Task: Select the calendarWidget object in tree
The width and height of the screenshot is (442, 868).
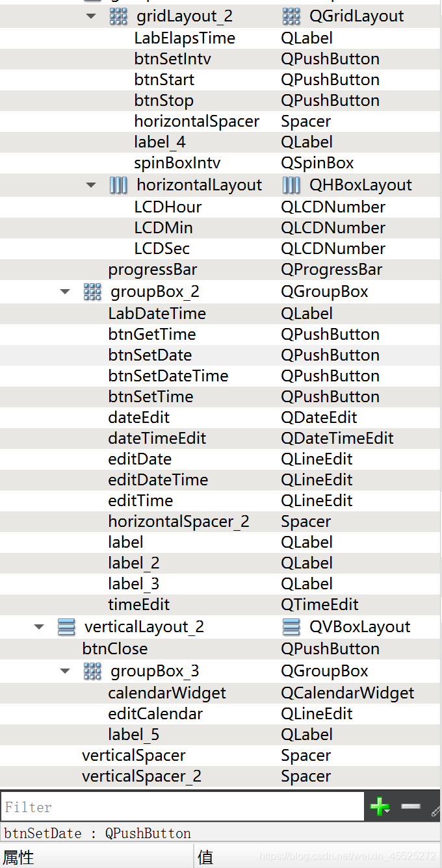Action: point(167,693)
